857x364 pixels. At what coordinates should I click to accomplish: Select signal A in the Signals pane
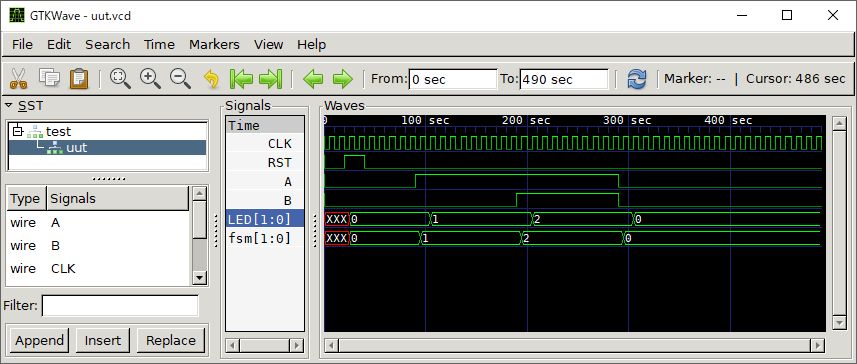[x=265, y=182]
